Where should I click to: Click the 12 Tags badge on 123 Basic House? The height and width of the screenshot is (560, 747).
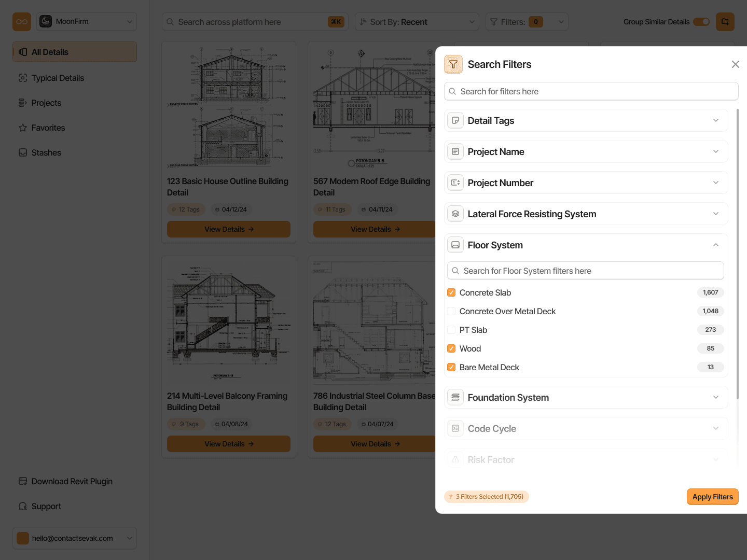pos(186,209)
